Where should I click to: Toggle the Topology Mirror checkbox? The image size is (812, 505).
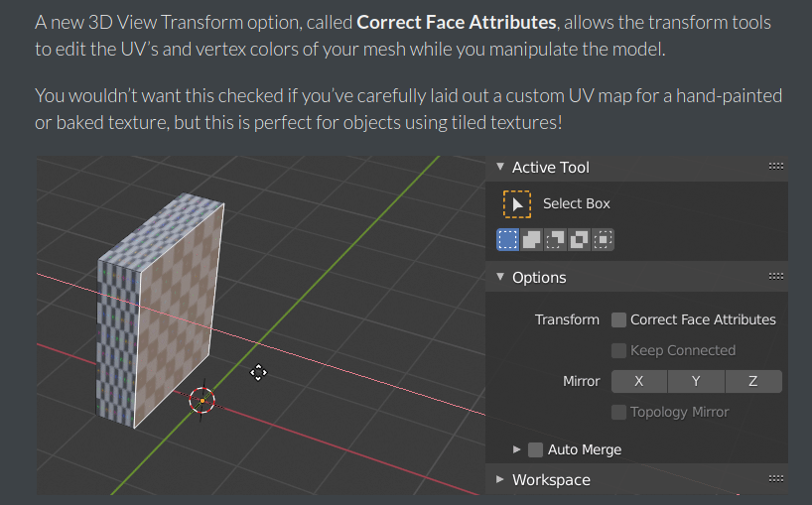click(618, 413)
